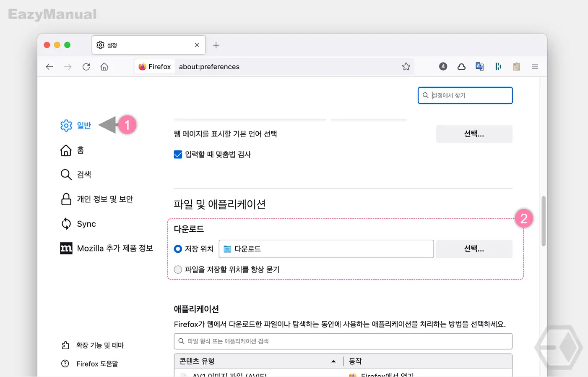
Task: Select the 설정 tab
Action: tap(148, 45)
